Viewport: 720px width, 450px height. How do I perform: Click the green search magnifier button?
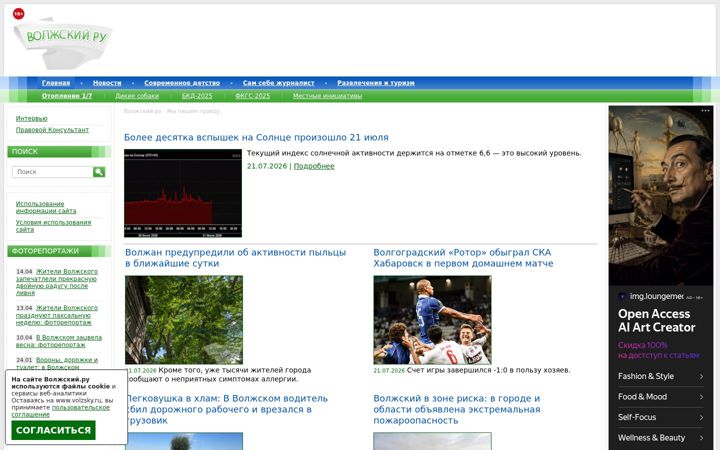(x=99, y=172)
